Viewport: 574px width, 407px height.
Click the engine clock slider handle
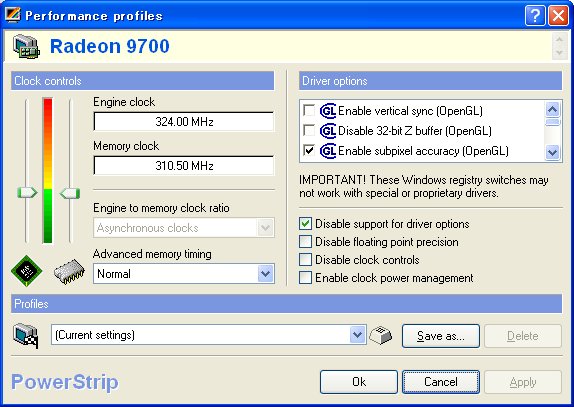click(x=27, y=193)
